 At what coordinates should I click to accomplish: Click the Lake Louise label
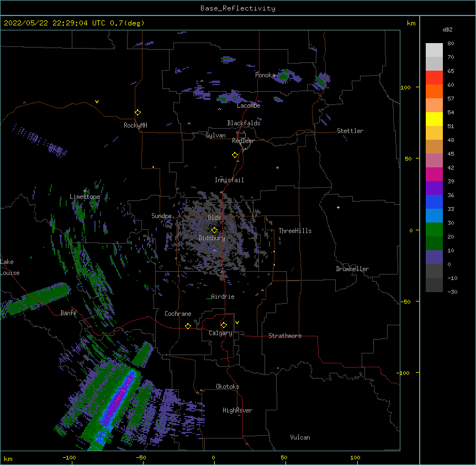pyautogui.click(x=10, y=267)
